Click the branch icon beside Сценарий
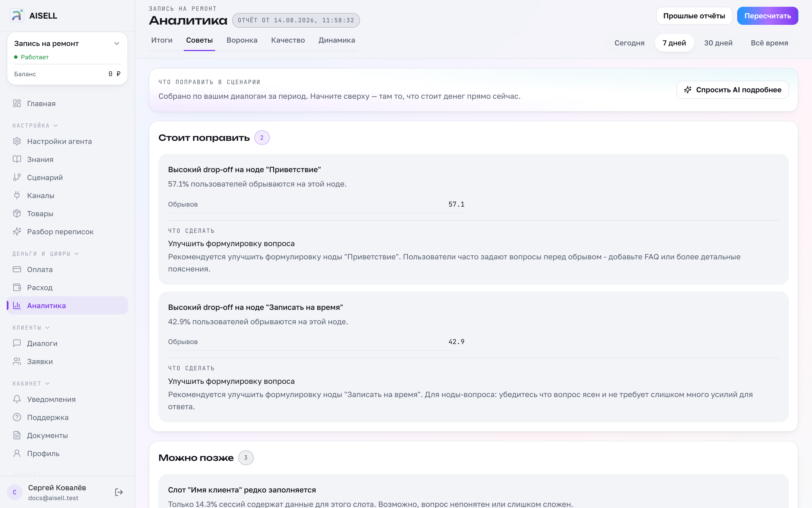The image size is (812, 508). coord(17,178)
